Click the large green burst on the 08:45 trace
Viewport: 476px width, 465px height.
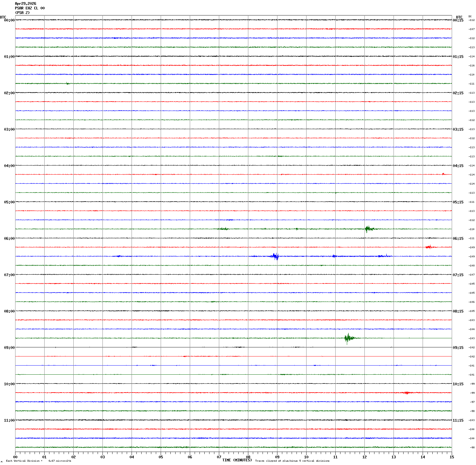349,338
